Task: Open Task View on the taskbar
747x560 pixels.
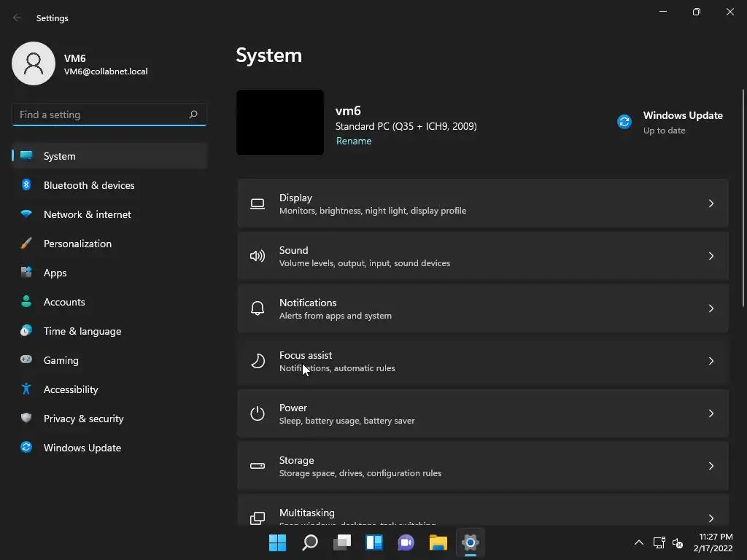Action: click(x=342, y=542)
